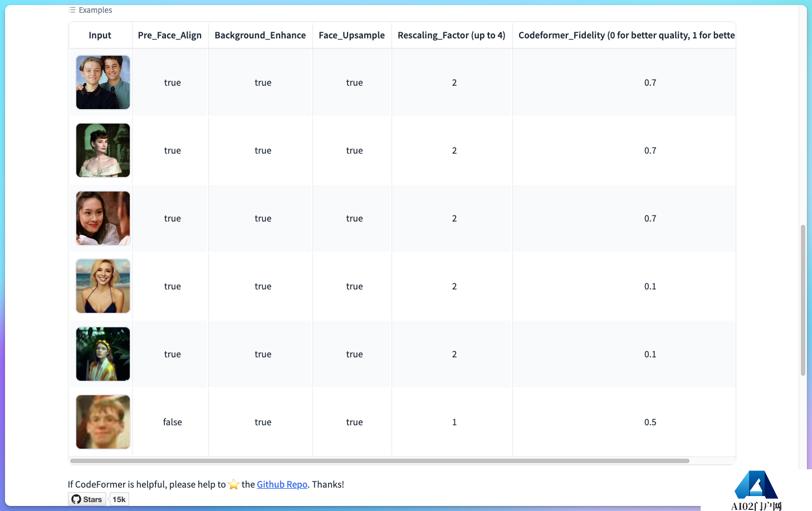Click Rescaling_Factor 2 in beach woman row
The image size is (812, 511).
coord(454,286)
